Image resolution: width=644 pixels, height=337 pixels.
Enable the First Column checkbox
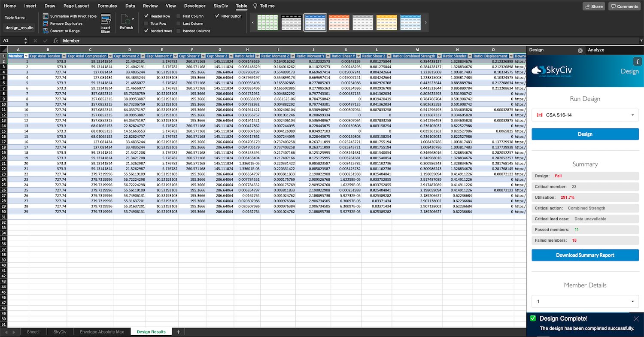[x=179, y=16]
